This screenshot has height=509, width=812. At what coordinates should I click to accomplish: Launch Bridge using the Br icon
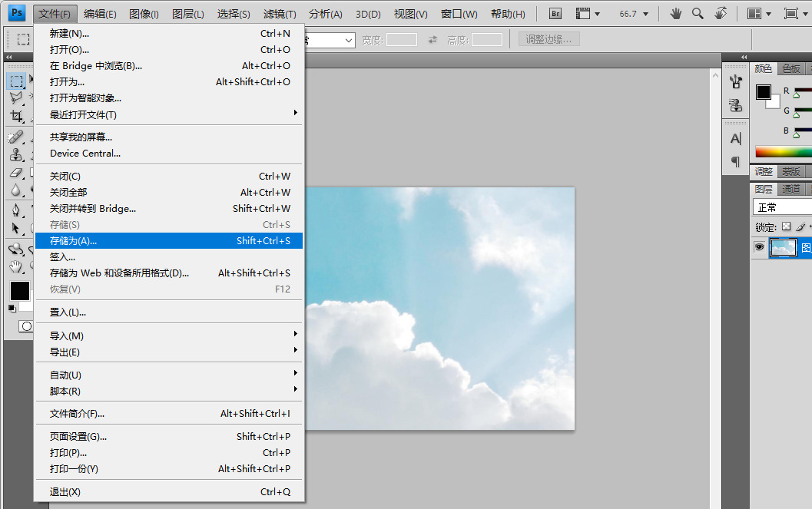[556, 14]
